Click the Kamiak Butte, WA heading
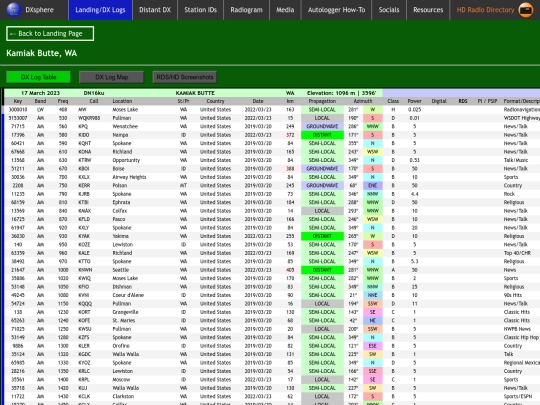Viewport: 540px width, 405px height. click(42, 53)
